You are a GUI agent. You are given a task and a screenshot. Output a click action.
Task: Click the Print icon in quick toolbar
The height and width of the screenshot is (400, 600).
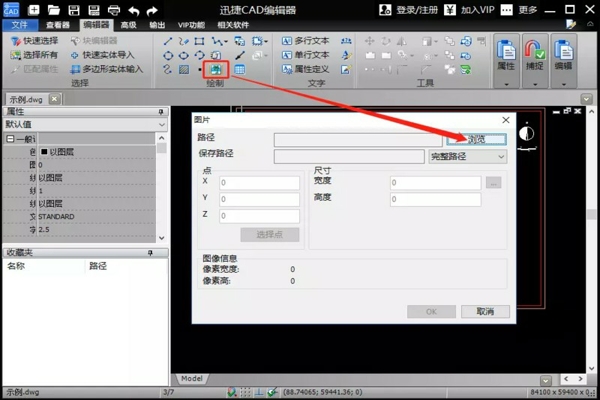[114, 10]
